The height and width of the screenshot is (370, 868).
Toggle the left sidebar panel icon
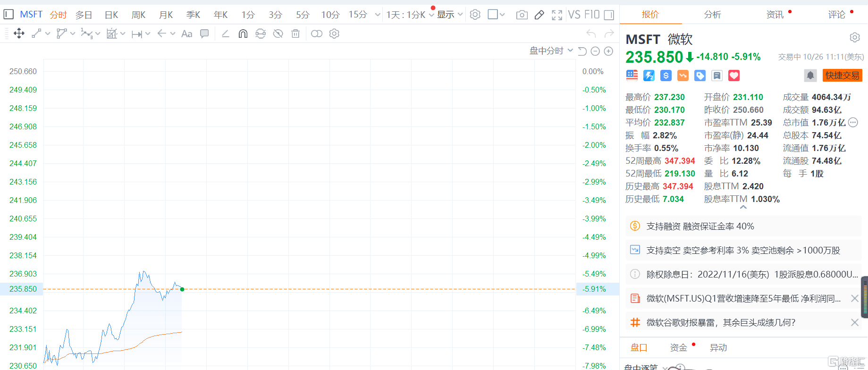pyautogui.click(x=8, y=15)
